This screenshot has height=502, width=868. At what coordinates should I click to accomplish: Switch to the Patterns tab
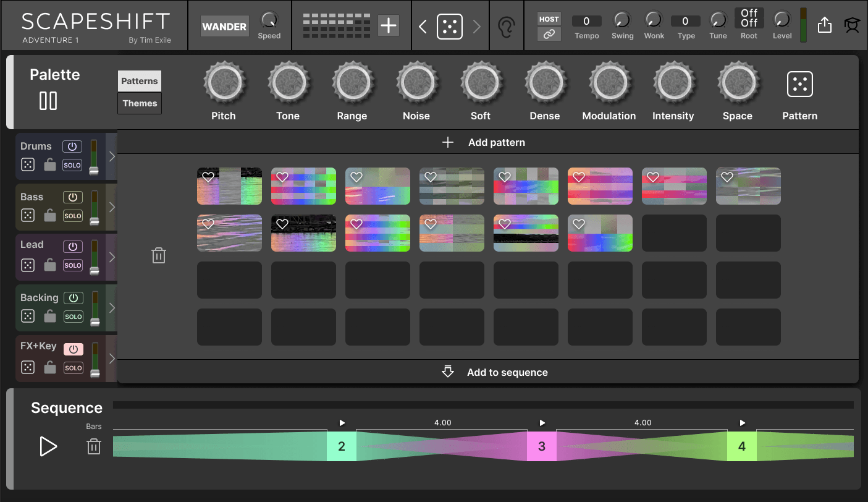[x=140, y=81]
